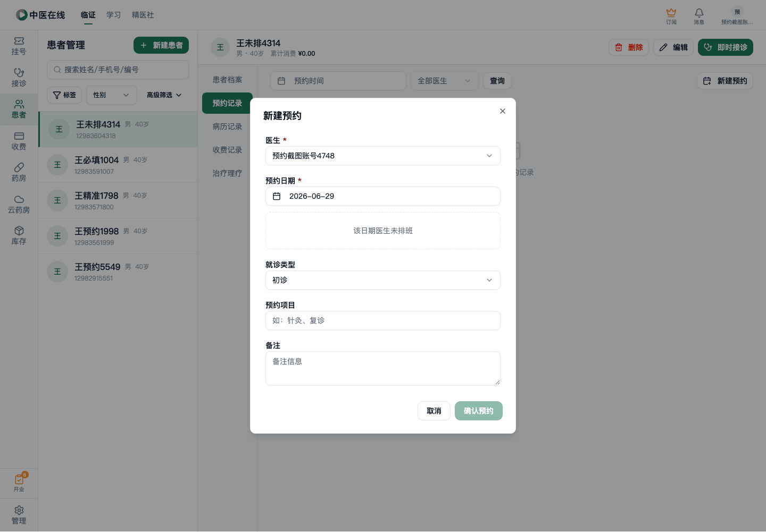
Task: Switch to the 精医社 top tab
Action: [143, 15]
